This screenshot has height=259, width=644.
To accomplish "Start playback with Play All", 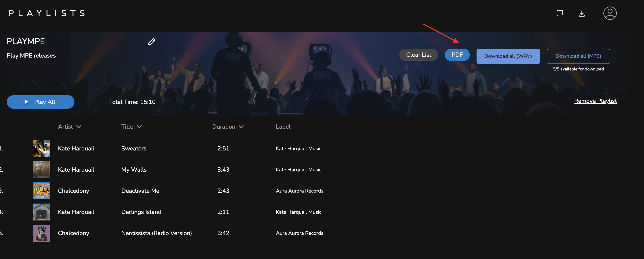I will pos(41,102).
